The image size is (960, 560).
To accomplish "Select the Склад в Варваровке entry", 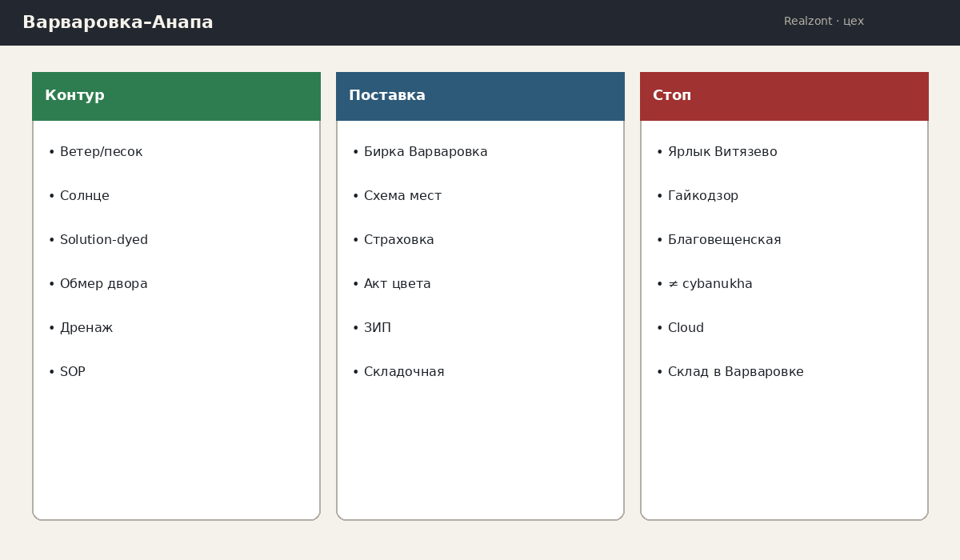I will point(730,372).
